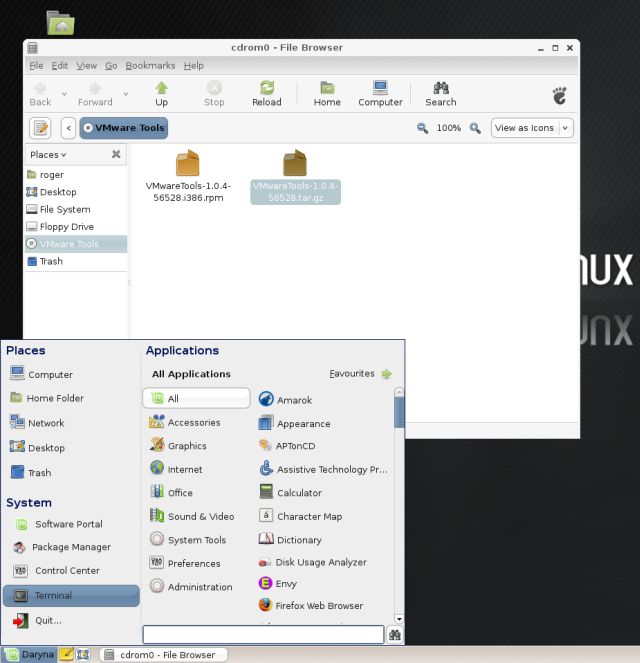Open Trash from the menu Places list
Image resolution: width=640 pixels, height=663 pixels.
coord(30,472)
